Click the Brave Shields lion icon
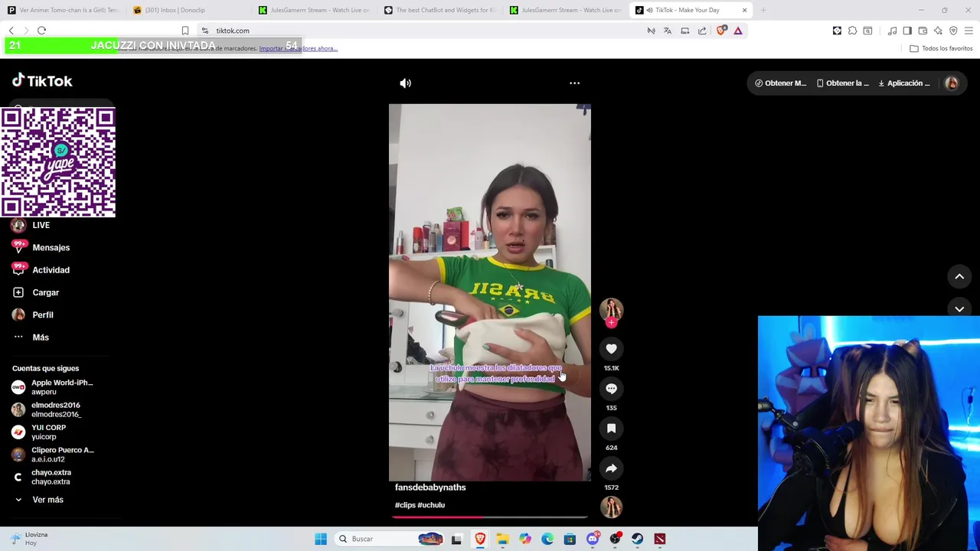 [x=721, y=31]
